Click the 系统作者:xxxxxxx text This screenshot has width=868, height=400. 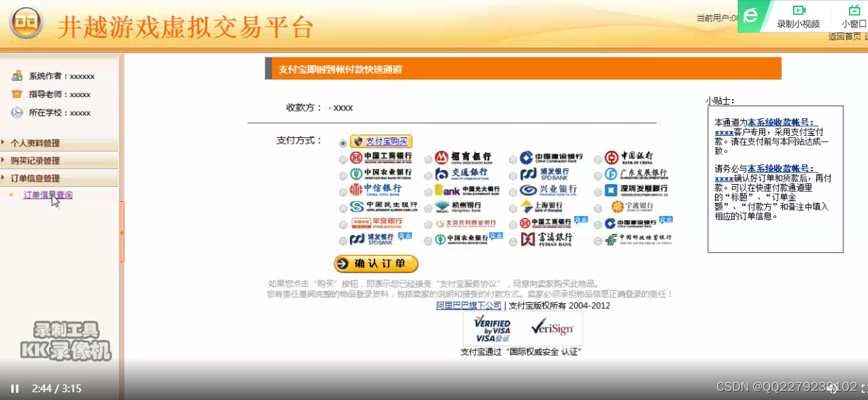pyautogui.click(x=62, y=76)
